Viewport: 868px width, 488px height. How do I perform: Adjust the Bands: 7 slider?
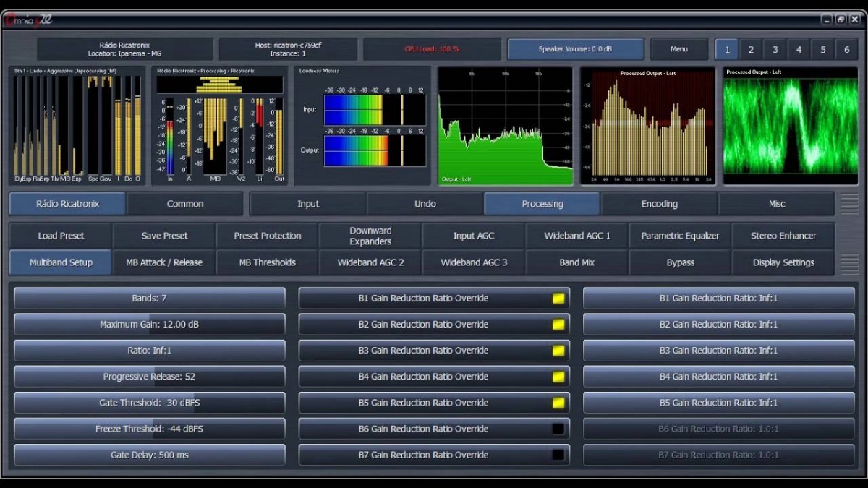tap(150, 299)
